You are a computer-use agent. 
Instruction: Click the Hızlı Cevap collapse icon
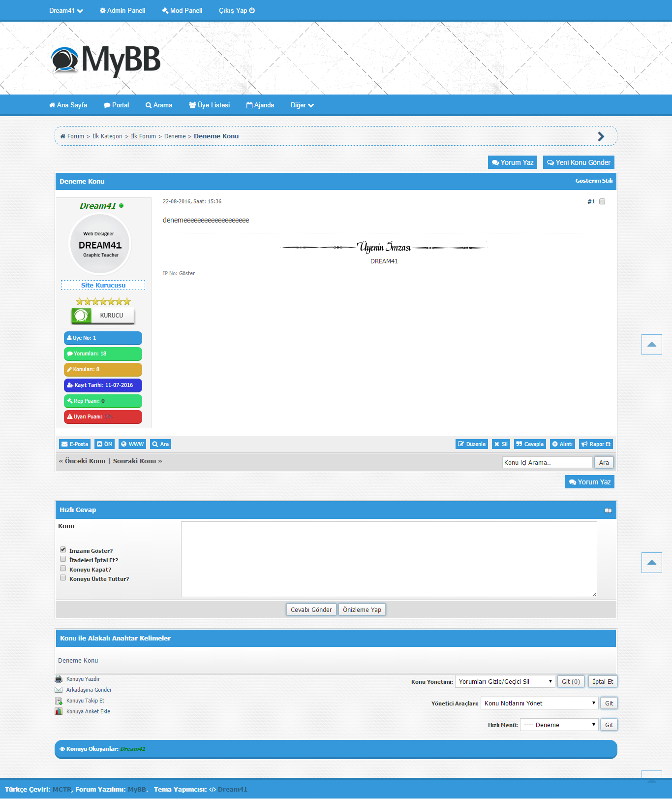coord(608,511)
